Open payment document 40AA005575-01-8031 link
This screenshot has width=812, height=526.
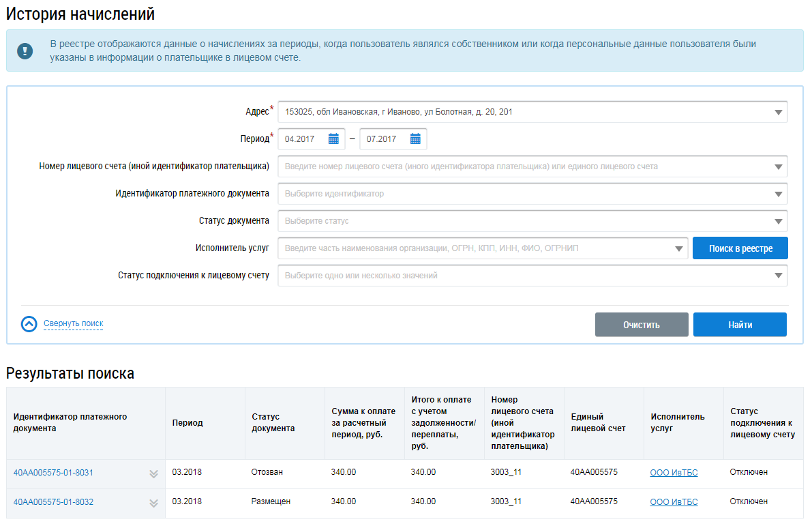pyautogui.click(x=53, y=473)
